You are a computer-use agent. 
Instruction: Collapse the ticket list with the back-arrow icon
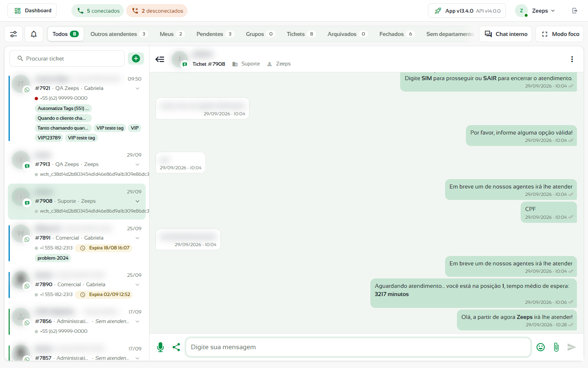[x=160, y=59]
